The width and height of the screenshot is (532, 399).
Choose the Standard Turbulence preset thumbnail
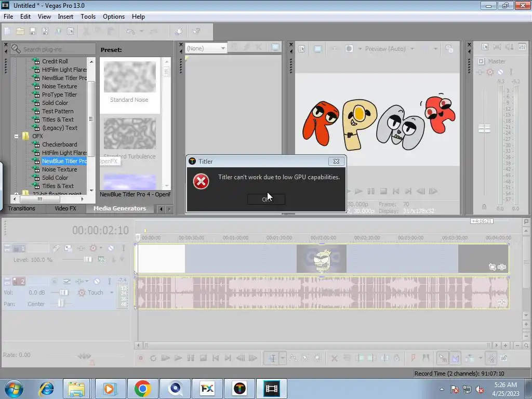pyautogui.click(x=129, y=134)
